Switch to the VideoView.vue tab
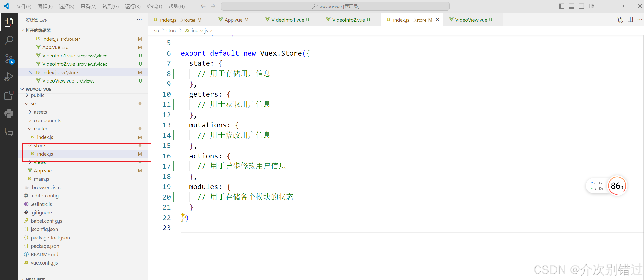Image resolution: width=644 pixels, height=280 pixels. (x=471, y=20)
